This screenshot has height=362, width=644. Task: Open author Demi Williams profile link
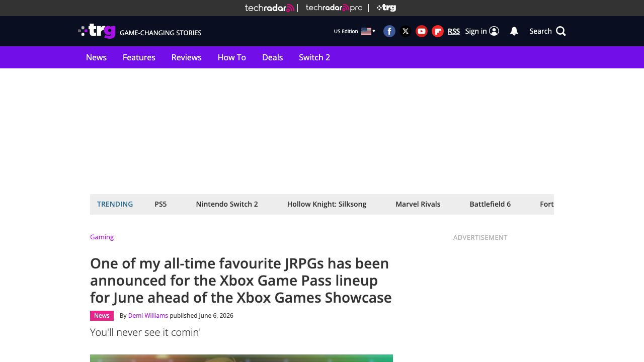148,316
